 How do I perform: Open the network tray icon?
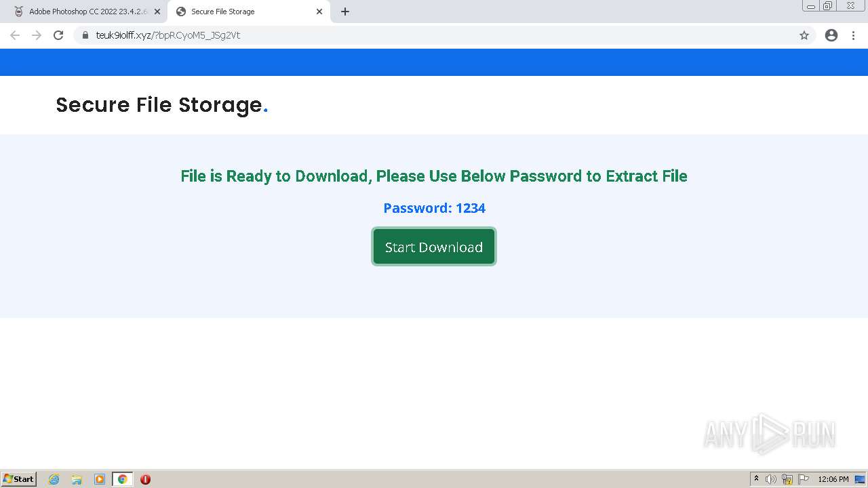click(787, 479)
